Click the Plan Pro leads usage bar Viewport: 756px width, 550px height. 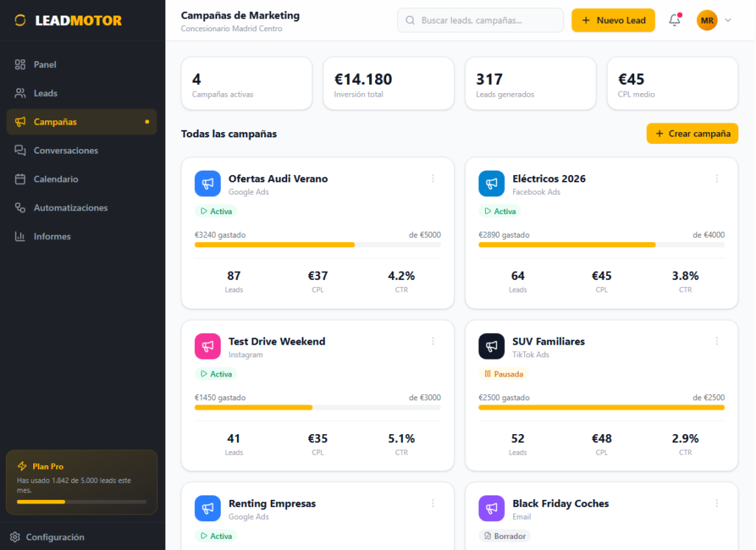pos(81,502)
